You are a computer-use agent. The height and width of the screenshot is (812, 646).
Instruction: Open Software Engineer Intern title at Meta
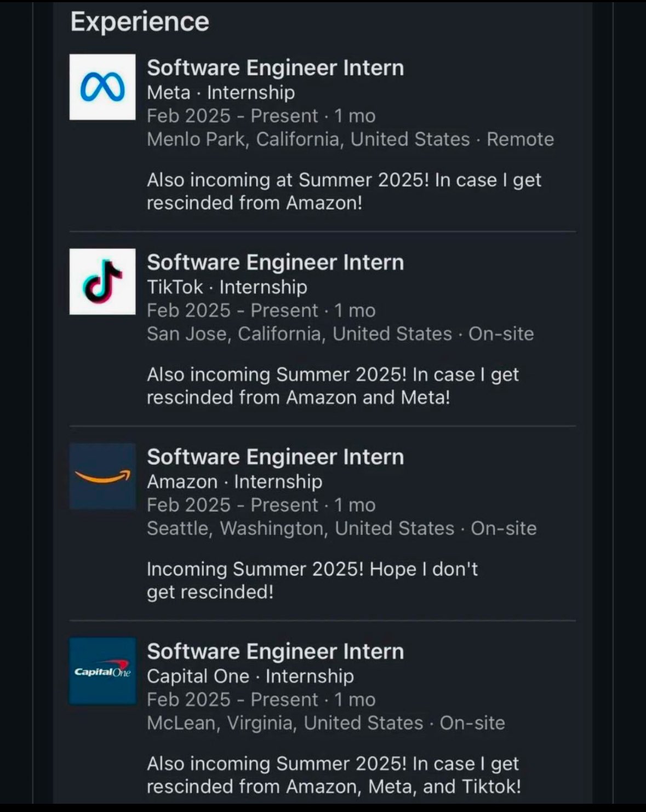pyautogui.click(x=275, y=68)
